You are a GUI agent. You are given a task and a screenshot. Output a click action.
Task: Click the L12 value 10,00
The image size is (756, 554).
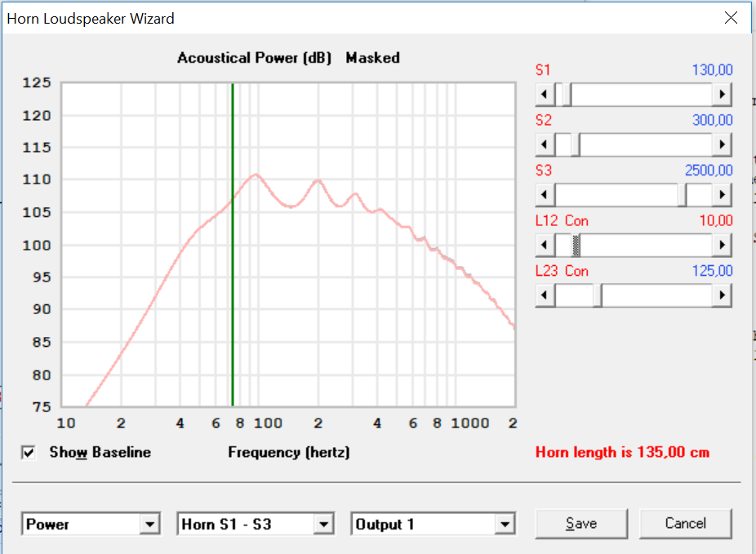pos(716,221)
